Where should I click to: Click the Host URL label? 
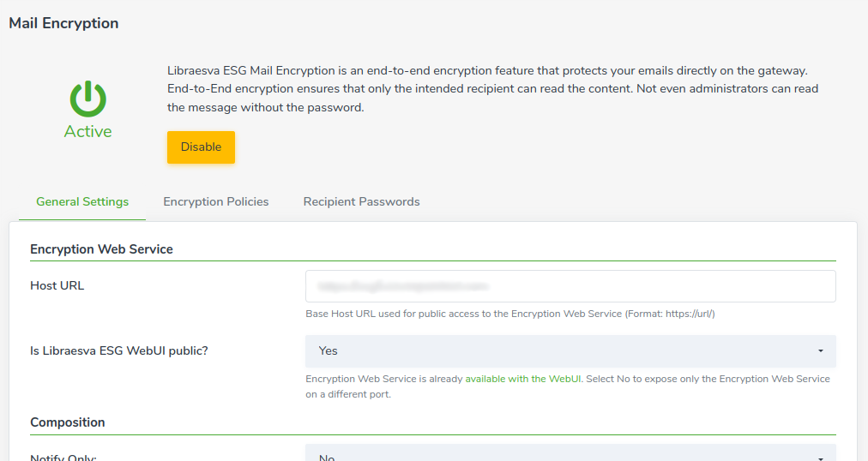[57, 286]
